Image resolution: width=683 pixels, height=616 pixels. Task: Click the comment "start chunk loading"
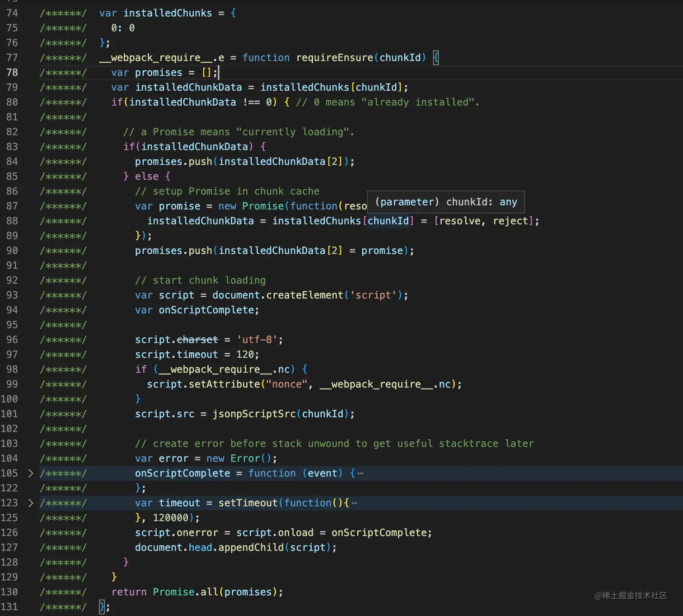click(201, 280)
